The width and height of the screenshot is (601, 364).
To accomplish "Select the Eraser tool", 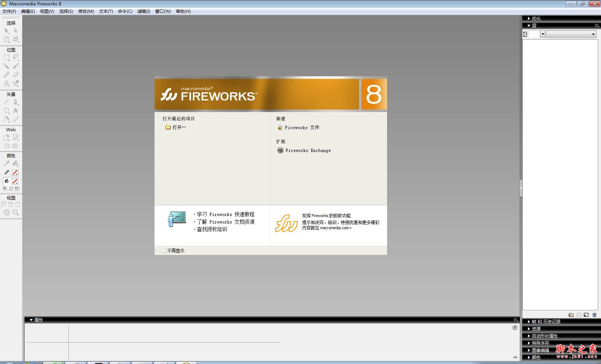I will pos(15,75).
